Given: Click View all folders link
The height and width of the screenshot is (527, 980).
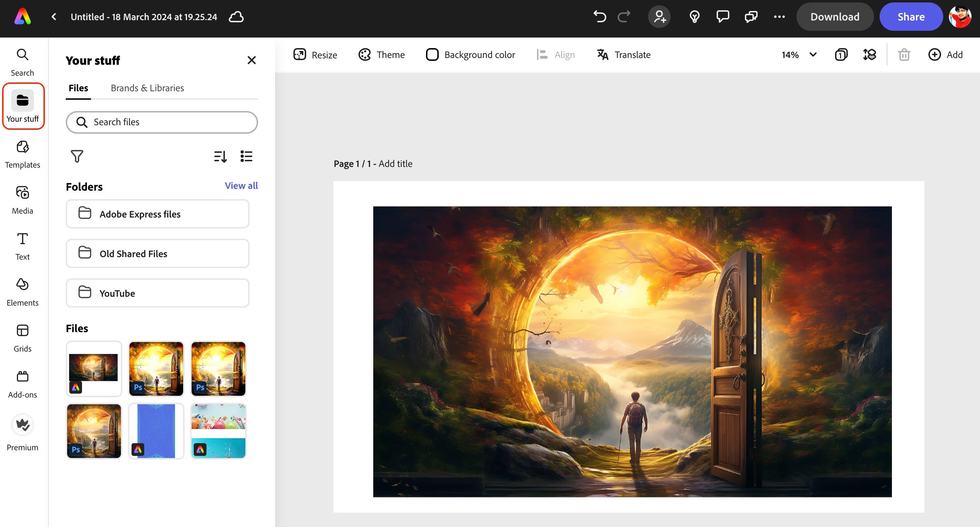Looking at the screenshot, I should click(x=241, y=186).
